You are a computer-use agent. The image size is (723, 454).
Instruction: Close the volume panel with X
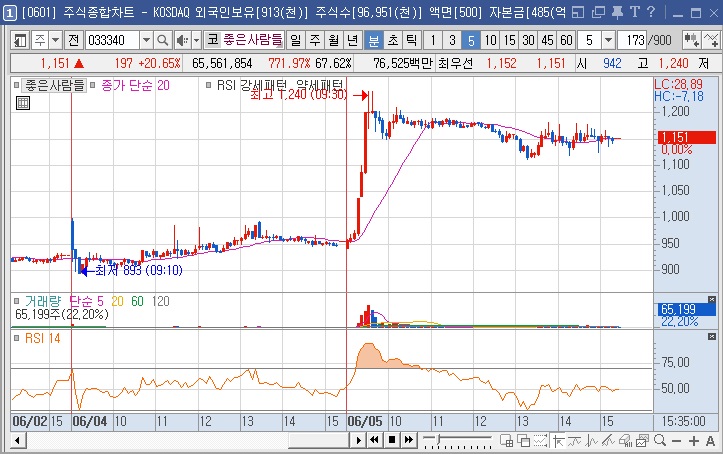pos(711,300)
